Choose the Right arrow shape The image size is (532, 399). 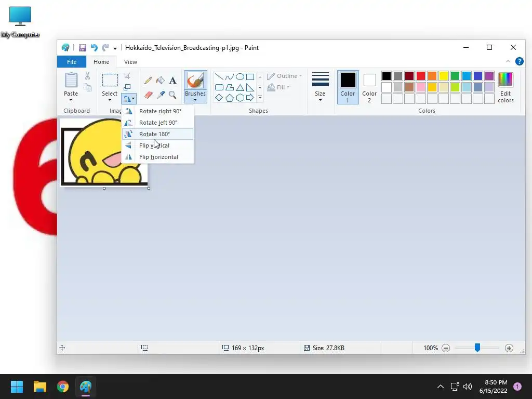[x=250, y=98]
